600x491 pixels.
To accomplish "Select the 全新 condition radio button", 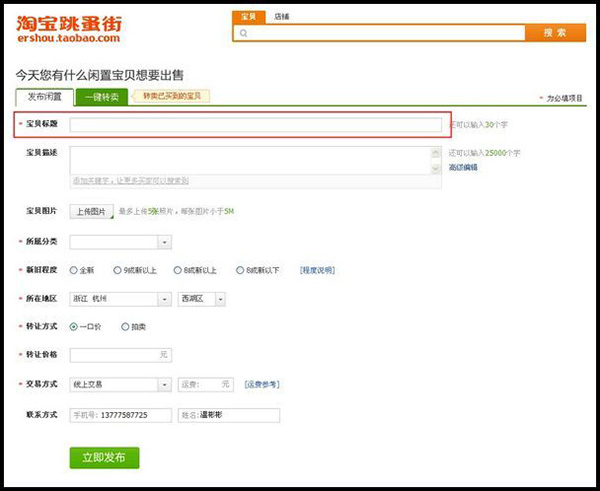I will (74, 270).
